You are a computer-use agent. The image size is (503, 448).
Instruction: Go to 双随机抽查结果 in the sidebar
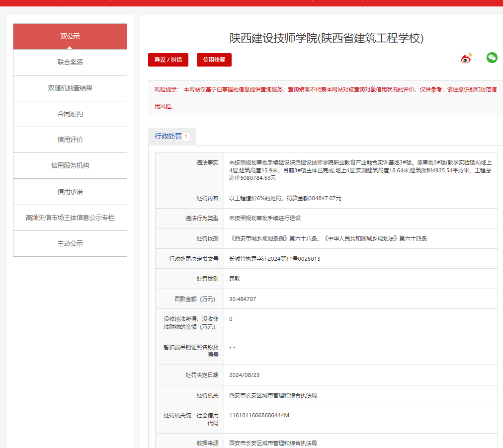70,88
